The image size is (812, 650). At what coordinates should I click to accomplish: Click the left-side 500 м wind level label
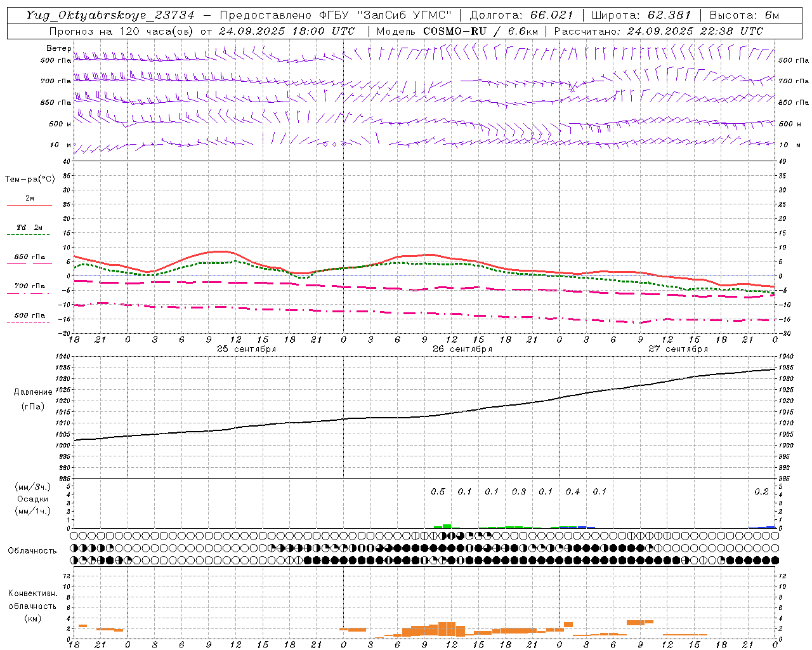(60, 124)
